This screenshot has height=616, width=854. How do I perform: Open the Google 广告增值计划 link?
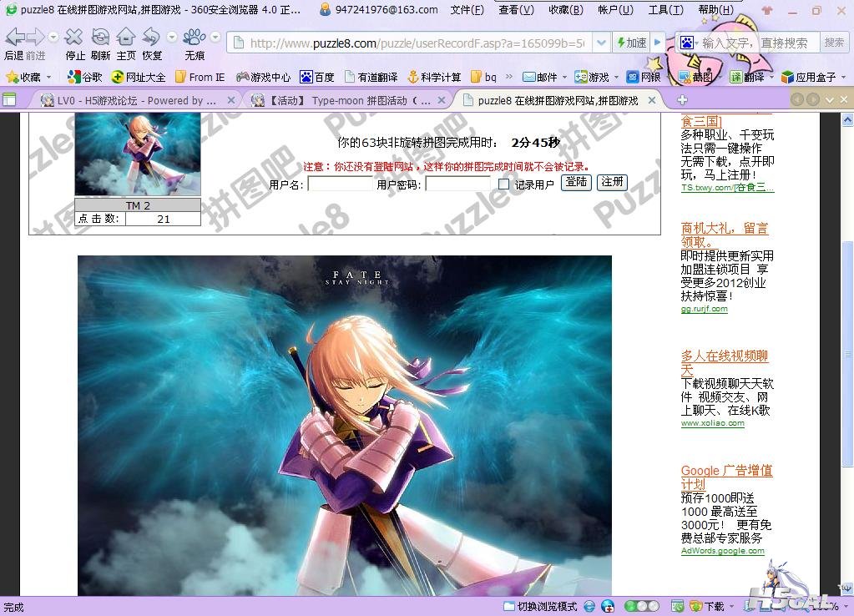726,477
